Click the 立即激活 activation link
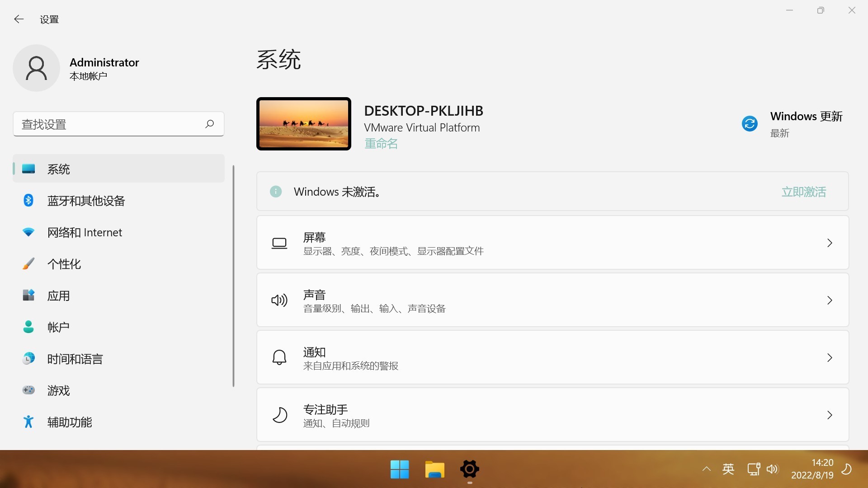This screenshot has height=488, width=868. point(803,192)
